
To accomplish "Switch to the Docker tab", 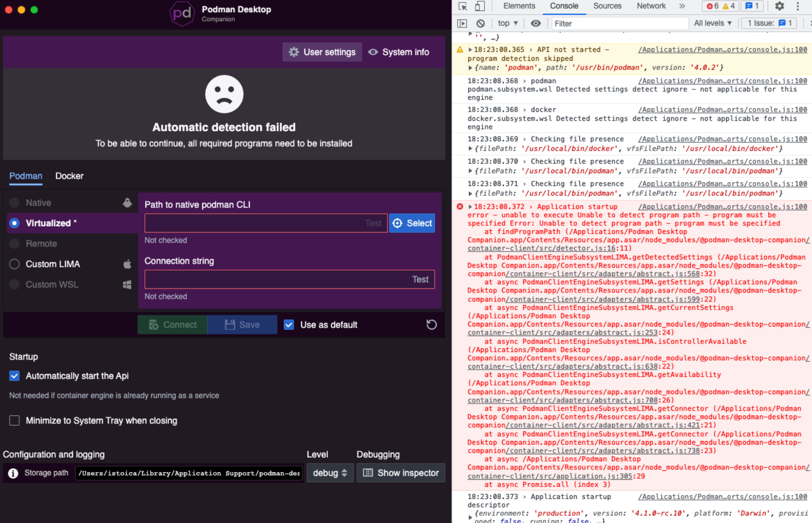I will (x=69, y=176).
